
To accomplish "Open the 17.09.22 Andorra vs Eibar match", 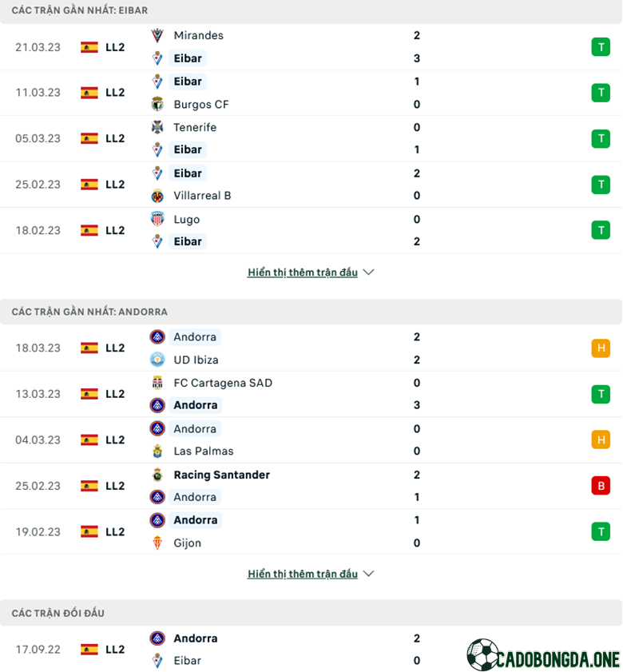I will tap(311, 650).
